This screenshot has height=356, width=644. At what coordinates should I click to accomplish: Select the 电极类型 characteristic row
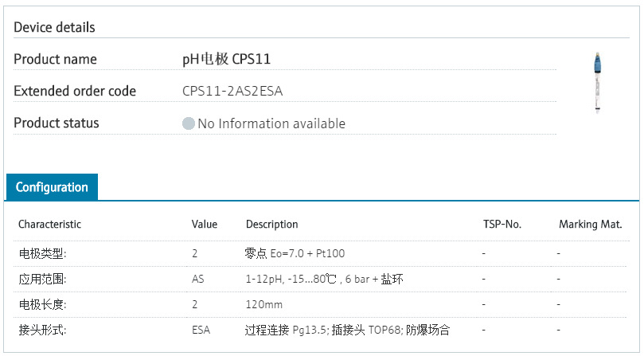click(x=42, y=253)
